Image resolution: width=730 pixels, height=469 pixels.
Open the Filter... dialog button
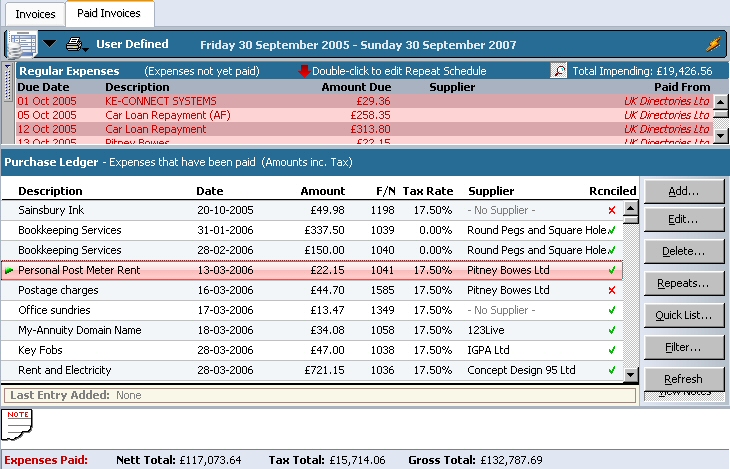[x=683, y=347]
